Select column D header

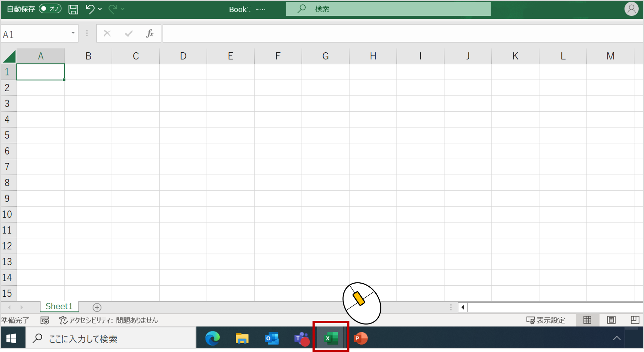[183, 56]
